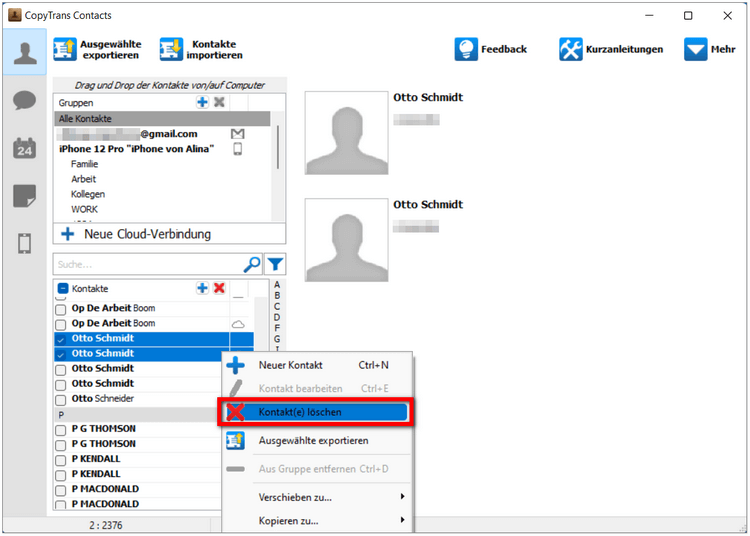Click Neue Cloud-Verbindung button
The image size is (750, 536).
pyautogui.click(x=169, y=234)
